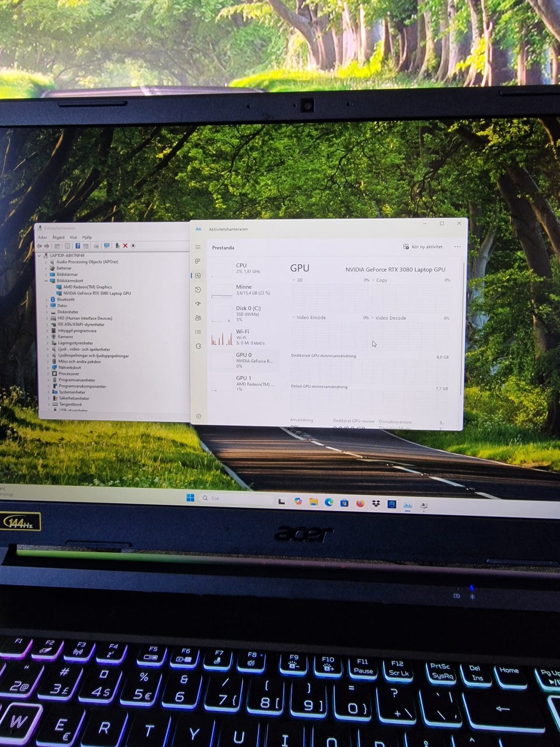
Task: Expand the Batterier category
Action: click(46, 268)
